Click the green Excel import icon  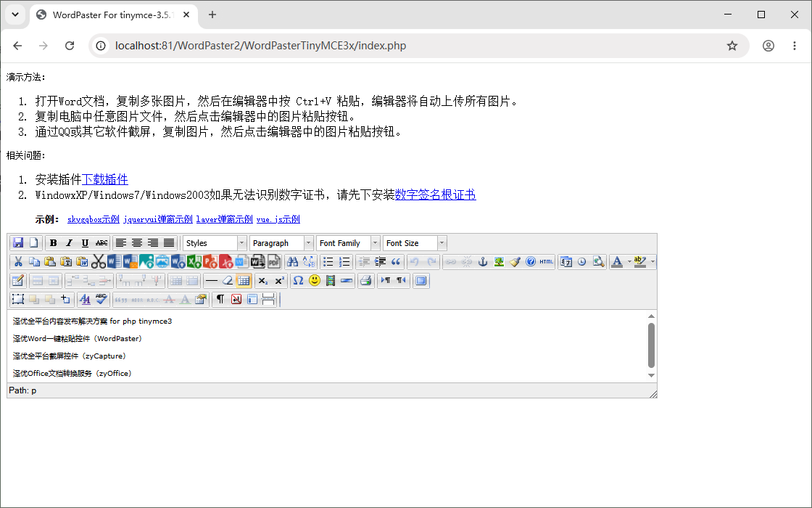coord(194,262)
